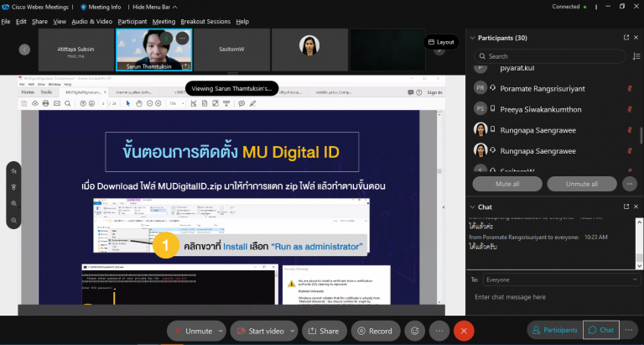Open the Layout options button
Viewport: 644px width, 345px height.
(441, 42)
